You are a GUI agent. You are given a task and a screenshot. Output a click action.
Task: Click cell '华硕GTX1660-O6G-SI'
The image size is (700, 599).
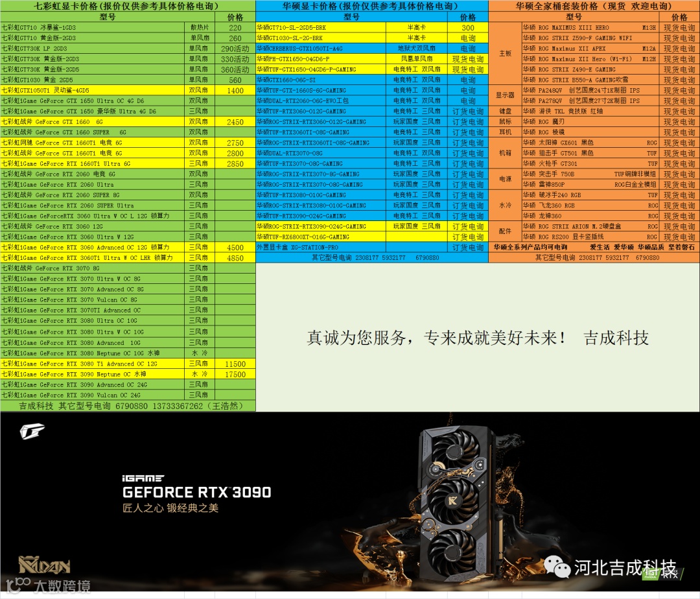click(321, 80)
